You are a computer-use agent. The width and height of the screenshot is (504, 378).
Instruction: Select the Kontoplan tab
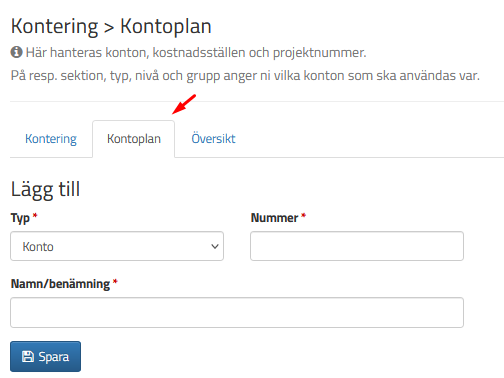click(x=134, y=139)
